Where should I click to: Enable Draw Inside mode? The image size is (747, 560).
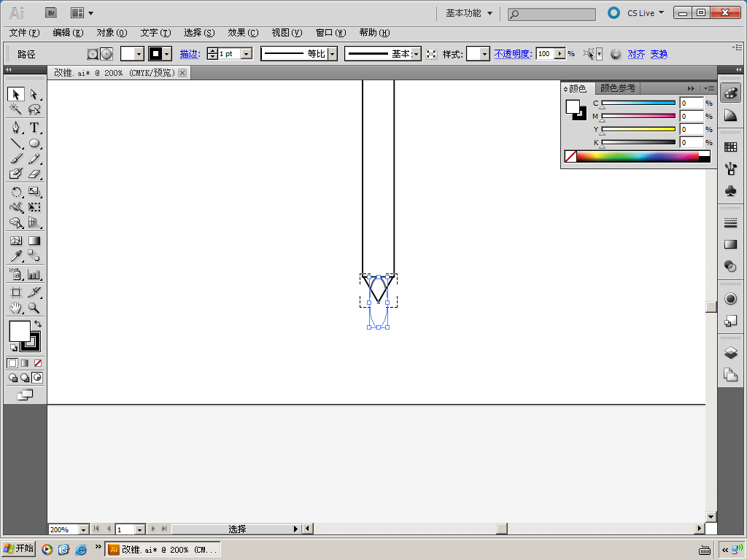click(x=37, y=378)
